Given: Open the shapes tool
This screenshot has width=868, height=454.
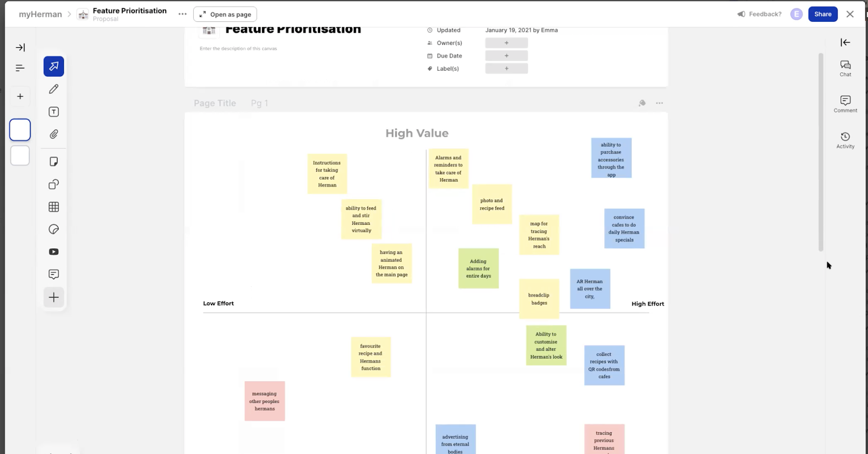Looking at the screenshot, I should pos(54,185).
